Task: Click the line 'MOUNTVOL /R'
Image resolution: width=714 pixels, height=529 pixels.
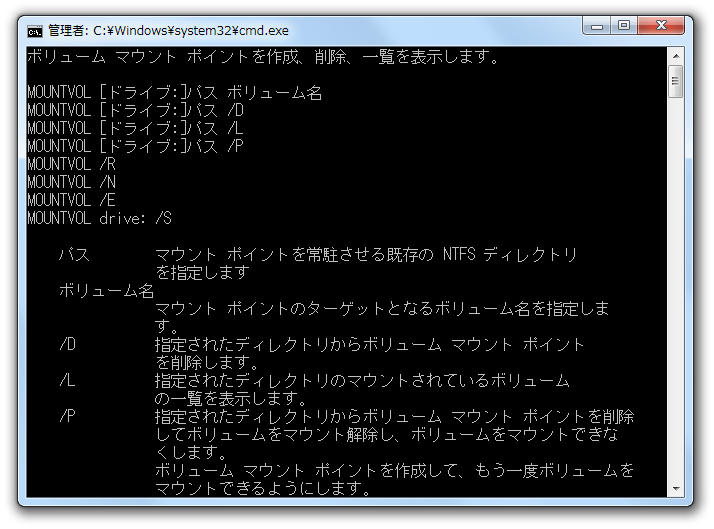Action: (71, 164)
